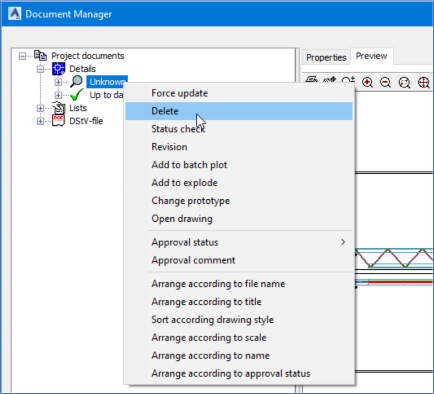Click the green checkmark Up to date icon
The width and height of the screenshot is (434, 394).
(x=77, y=95)
